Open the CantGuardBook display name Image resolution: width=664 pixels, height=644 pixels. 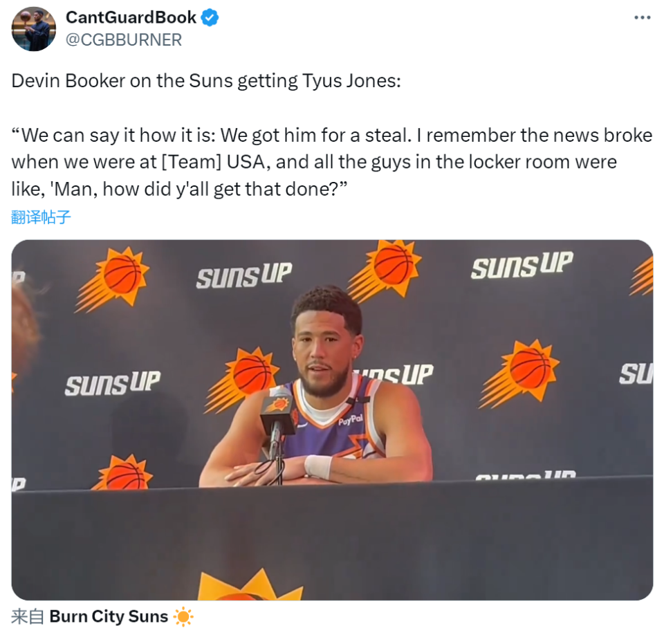coord(131,17)
